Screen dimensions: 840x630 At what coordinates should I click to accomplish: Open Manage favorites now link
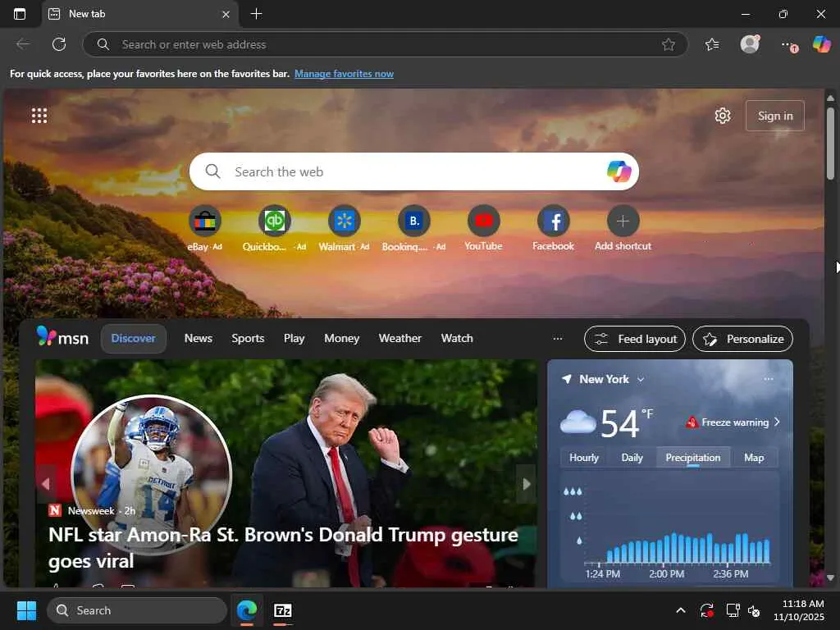click(x=344, y=74)
